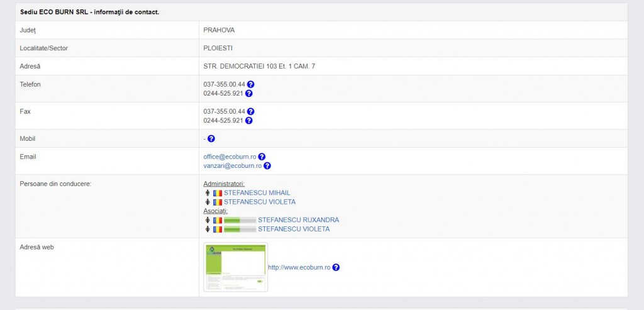Click help icon next to office@ecoburn.ro
The width and height of the screenshot is (644, 310).
[x=262, y=157]
